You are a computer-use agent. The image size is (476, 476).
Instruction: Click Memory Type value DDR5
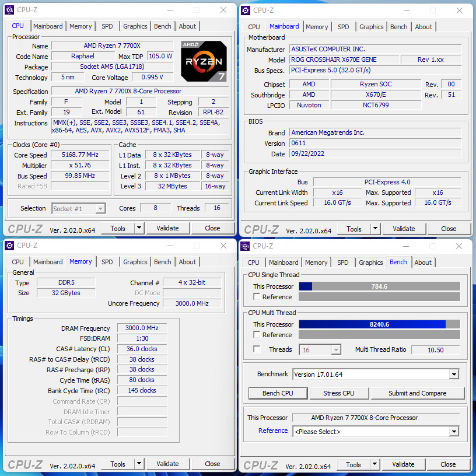point(66,282)
